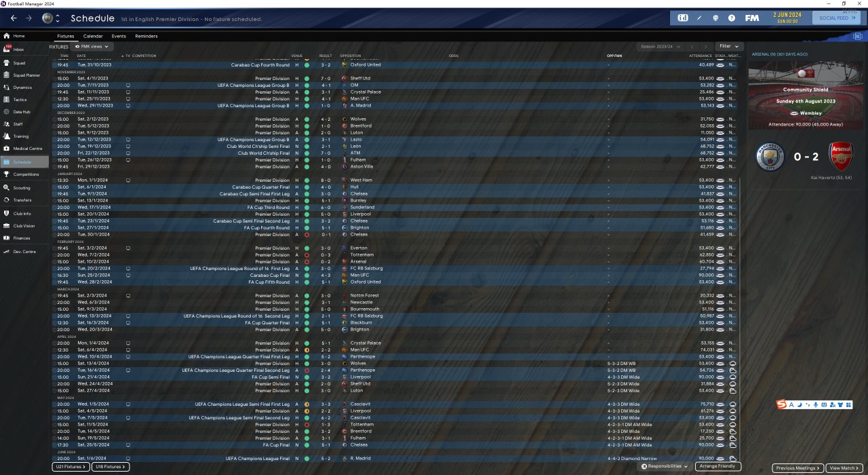Click the Previous Meetings button

click(798, 468)
